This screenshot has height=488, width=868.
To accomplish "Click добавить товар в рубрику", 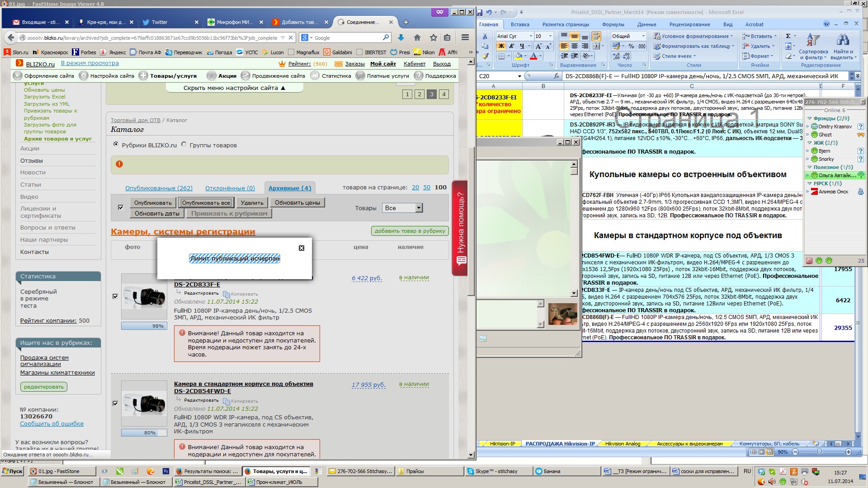I will click(x=410, y=231).
